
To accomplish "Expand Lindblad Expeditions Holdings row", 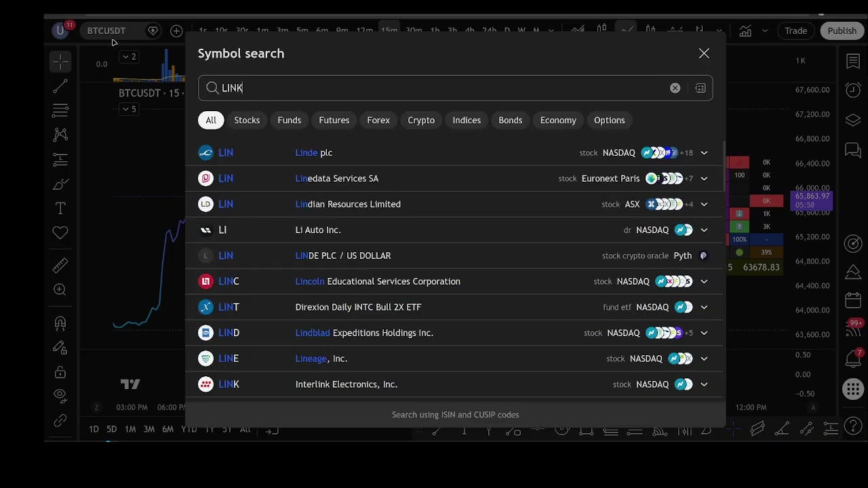I will [x=704, y=333].
